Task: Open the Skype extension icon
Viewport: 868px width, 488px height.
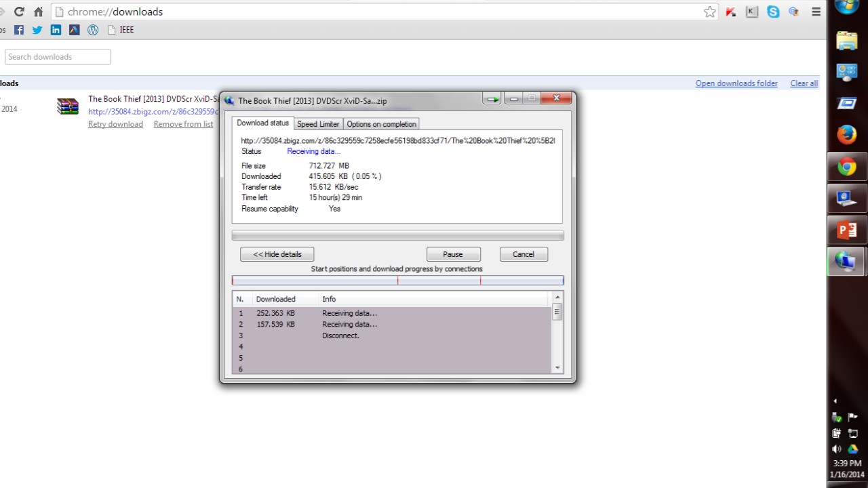Action: pyautogui.click(x=773, y=12)
